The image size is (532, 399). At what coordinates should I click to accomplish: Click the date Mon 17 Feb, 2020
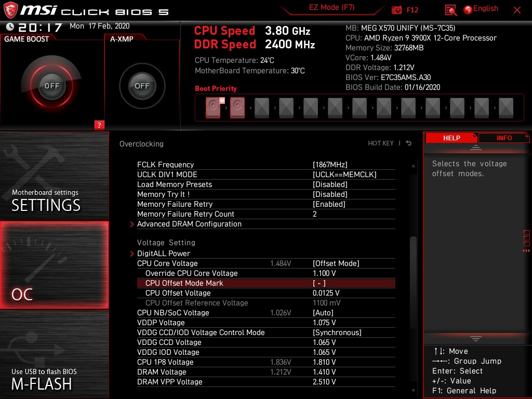pyautogui.click(x=99, y=26)
